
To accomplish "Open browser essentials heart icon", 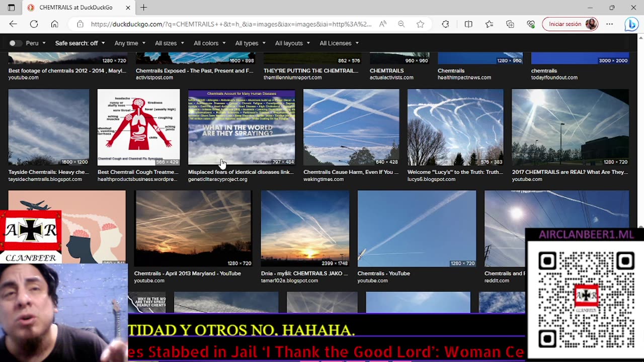I will coord(531,24).
